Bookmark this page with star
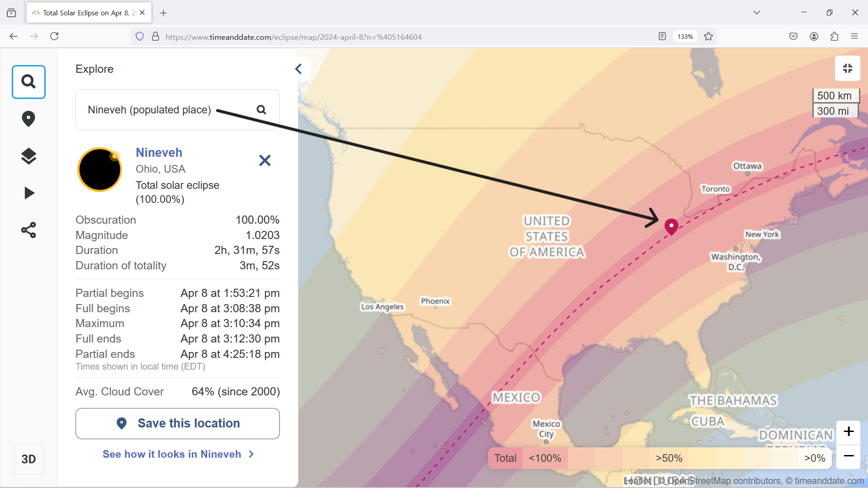Viewport: 868px width, 488px height. [708, 37]
